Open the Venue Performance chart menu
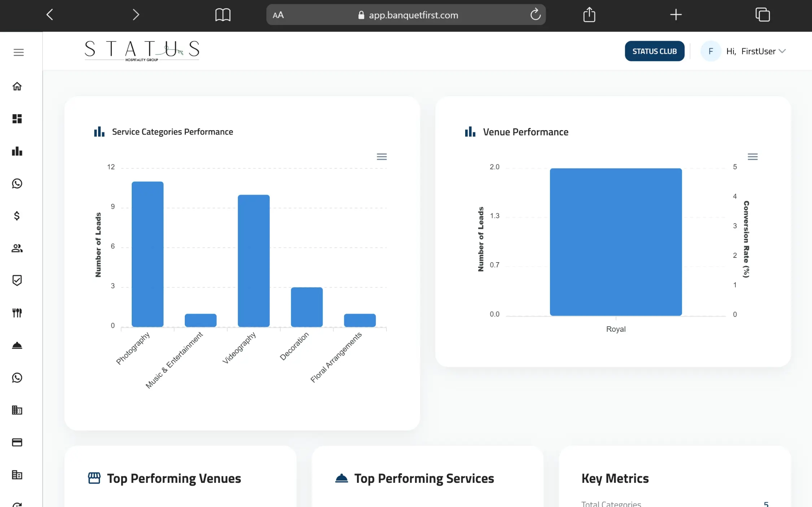 click(753, 156)
